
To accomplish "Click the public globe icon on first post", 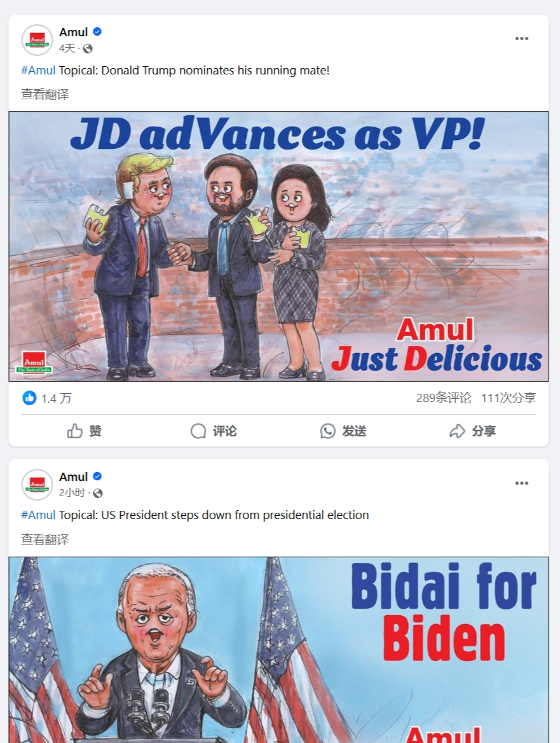I will (88, 48).
